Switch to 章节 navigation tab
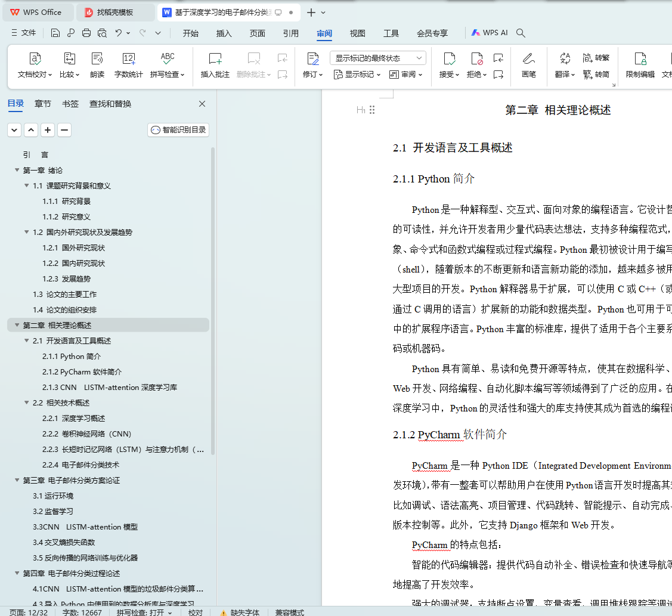 pos(42,104)
